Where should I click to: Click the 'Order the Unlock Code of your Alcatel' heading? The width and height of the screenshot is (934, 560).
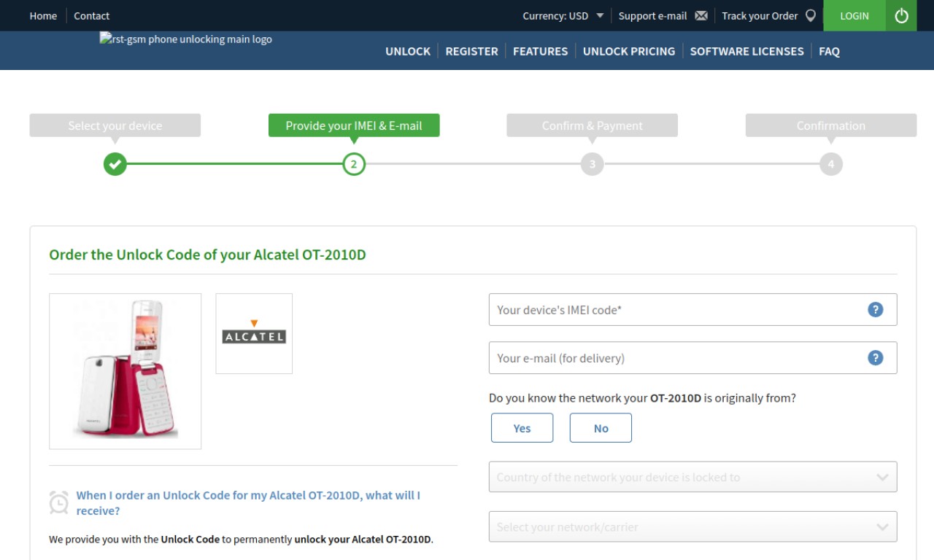click(x=207, y=254)
